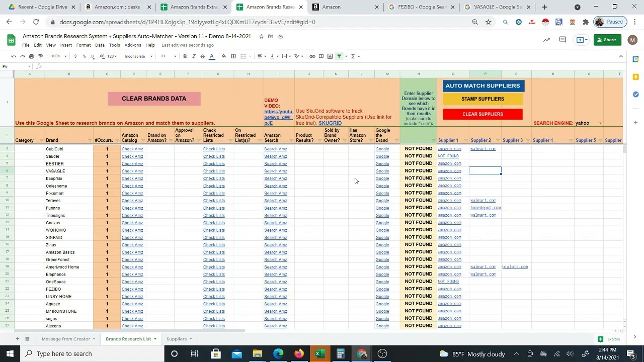The width and height of the screenshot is (644, 362).
Task: Reload the page with browser refresh icon
Action: [x=36, y=22]
